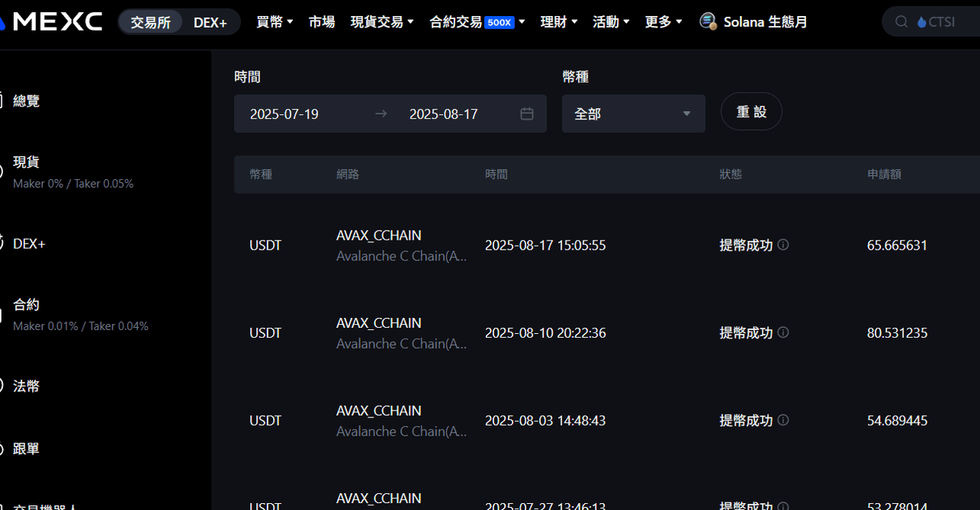Expand the 現貨交易 dropdown menu
This screenshot has height=510, width=980.
382,22
